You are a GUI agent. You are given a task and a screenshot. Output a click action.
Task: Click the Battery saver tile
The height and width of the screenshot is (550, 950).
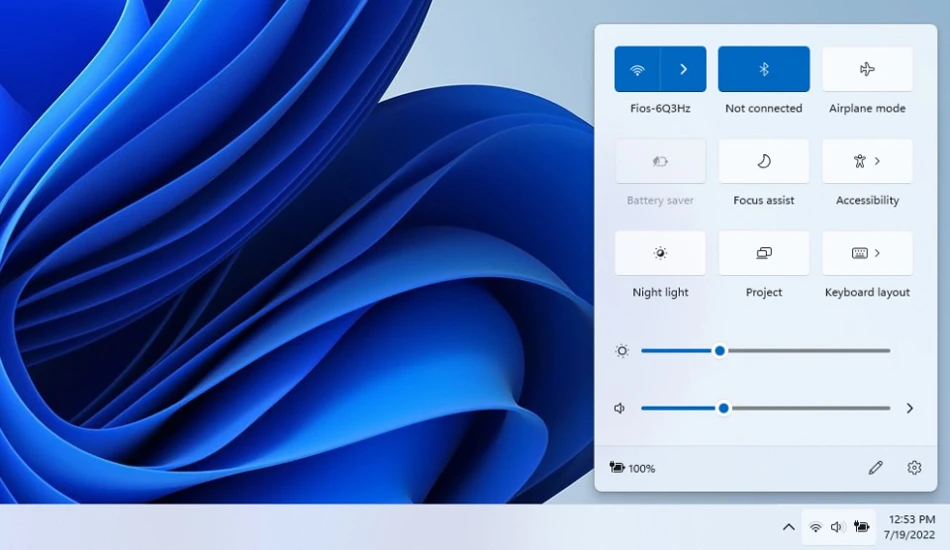click(x=660, y=161)
